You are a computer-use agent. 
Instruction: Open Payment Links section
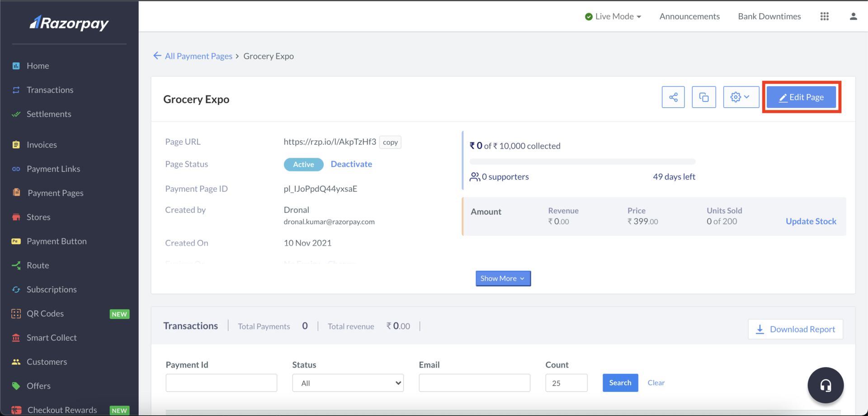(x=53, y=169)
